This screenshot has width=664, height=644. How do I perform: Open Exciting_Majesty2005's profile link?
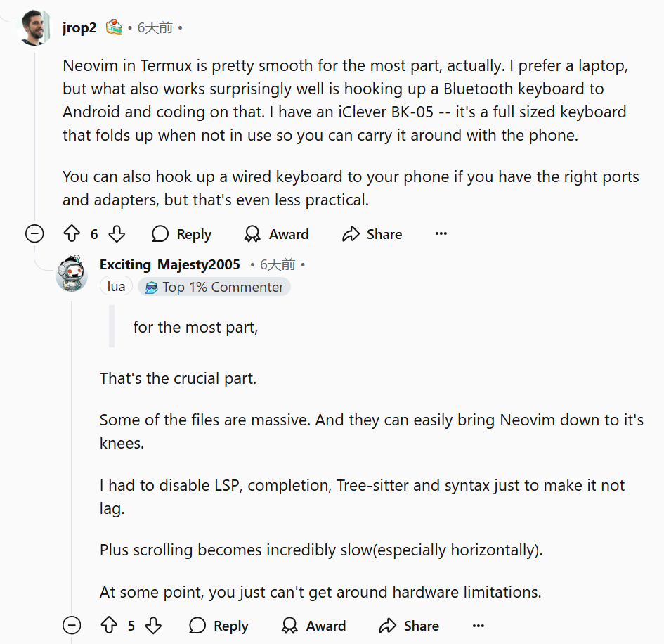tap(170, 264)
